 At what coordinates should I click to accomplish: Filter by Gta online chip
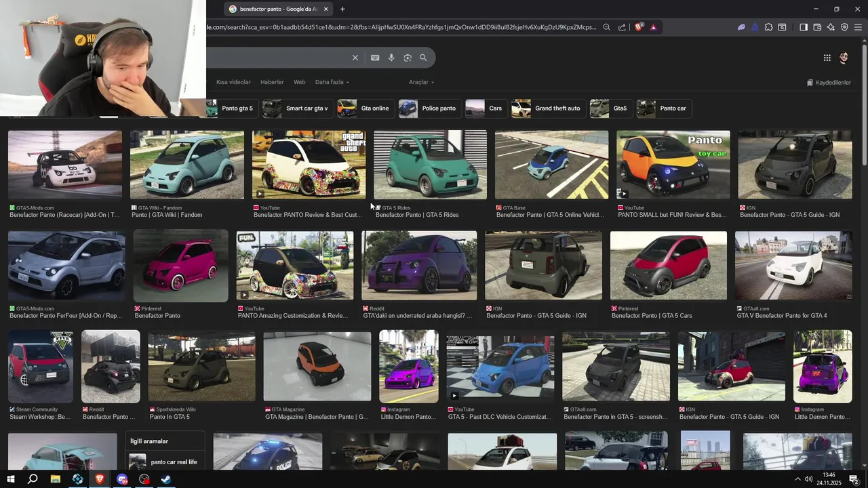[x=365, y=108]
